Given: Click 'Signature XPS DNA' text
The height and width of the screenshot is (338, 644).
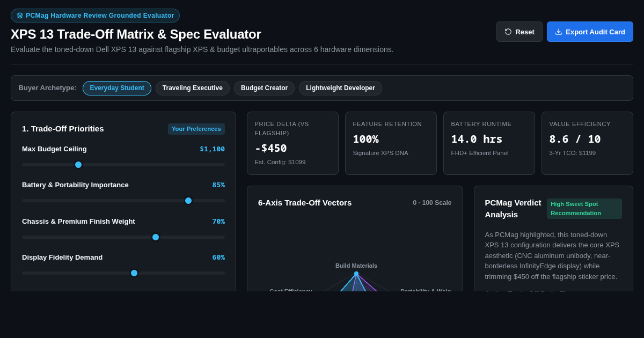Looking at the screenshot, I should click(380, 153).
